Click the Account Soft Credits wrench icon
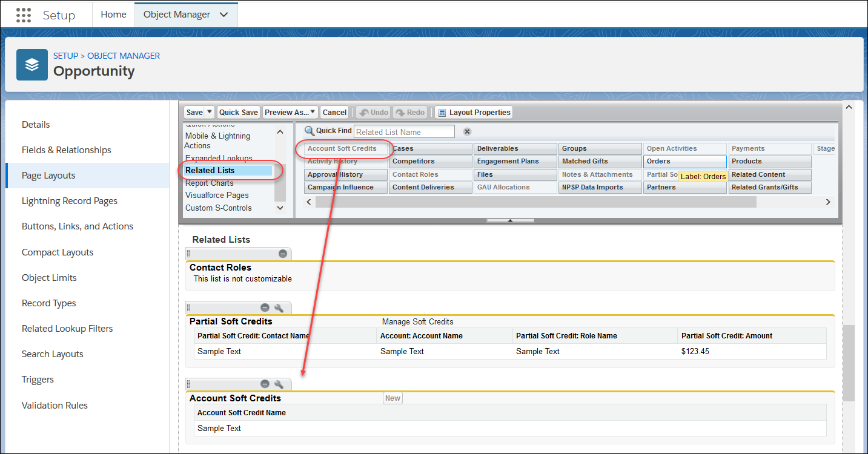The width and height of the screenshot is (868, 454). pos(279,384)
